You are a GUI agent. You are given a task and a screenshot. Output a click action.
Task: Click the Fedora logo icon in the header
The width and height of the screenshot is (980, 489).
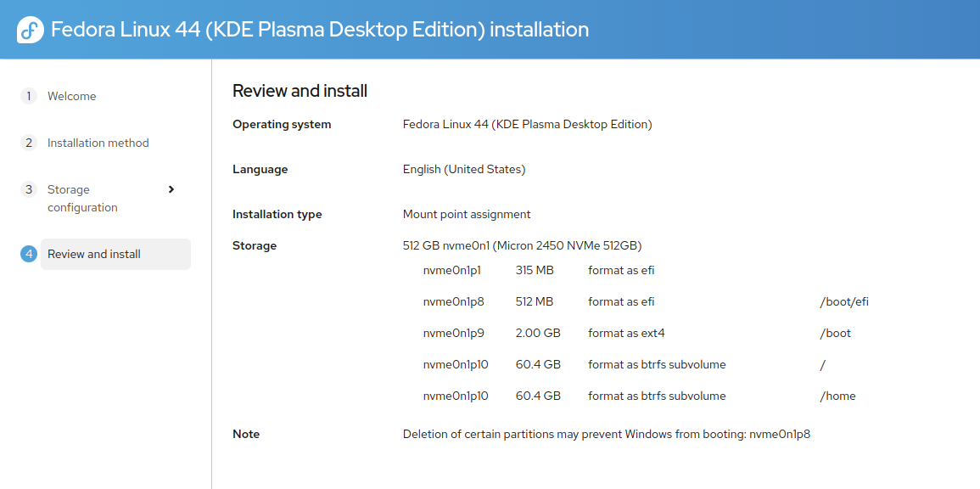coord(30,30)
